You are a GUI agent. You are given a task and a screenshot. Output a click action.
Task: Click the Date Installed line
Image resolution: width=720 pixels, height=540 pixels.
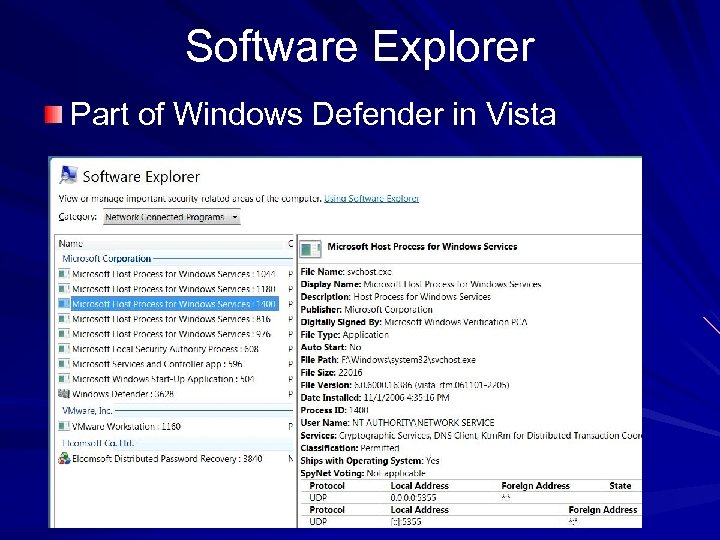click(x=375, y=398)
